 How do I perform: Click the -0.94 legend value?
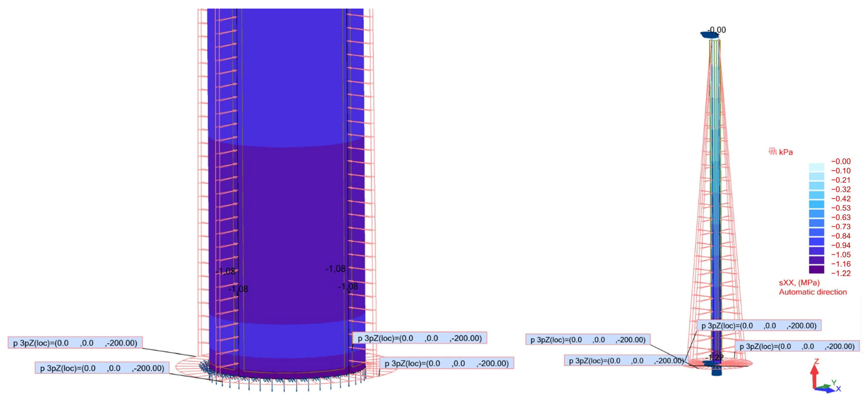point(841,245)
